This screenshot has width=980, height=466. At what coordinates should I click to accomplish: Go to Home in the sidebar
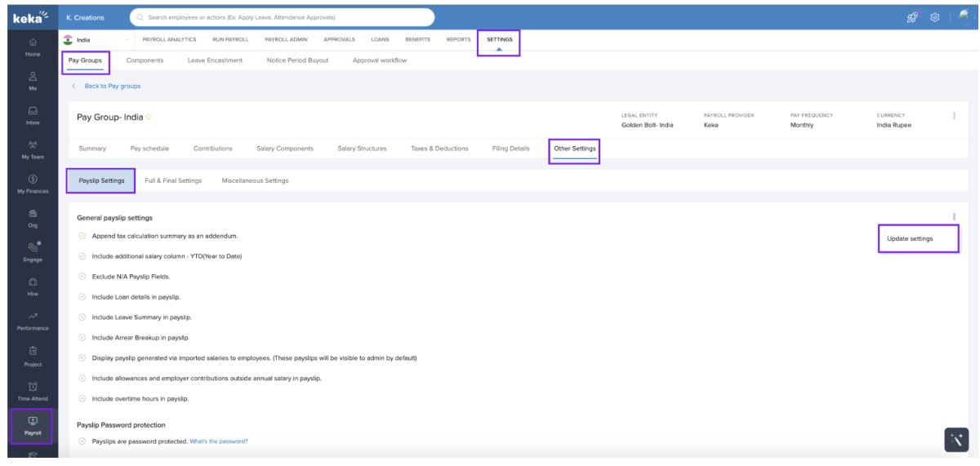[x=33, y=47]
